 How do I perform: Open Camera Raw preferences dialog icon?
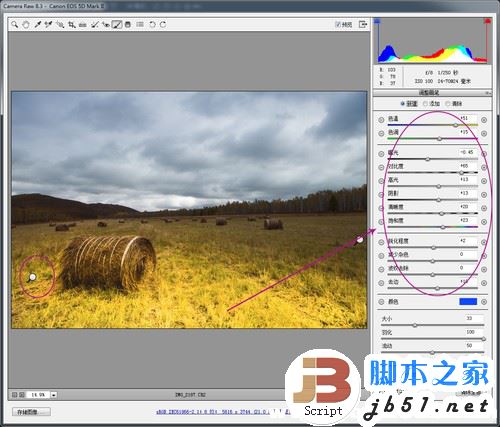[x=140, y=25]
